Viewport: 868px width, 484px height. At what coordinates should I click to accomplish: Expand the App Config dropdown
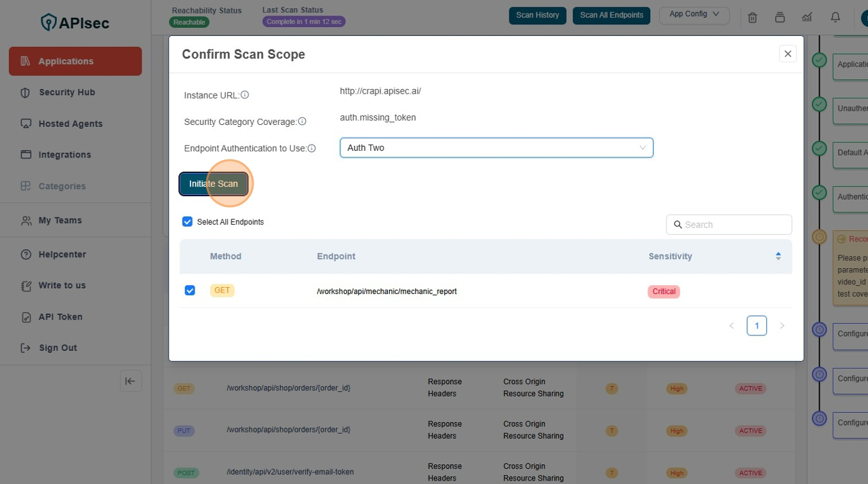pos(694,14)
